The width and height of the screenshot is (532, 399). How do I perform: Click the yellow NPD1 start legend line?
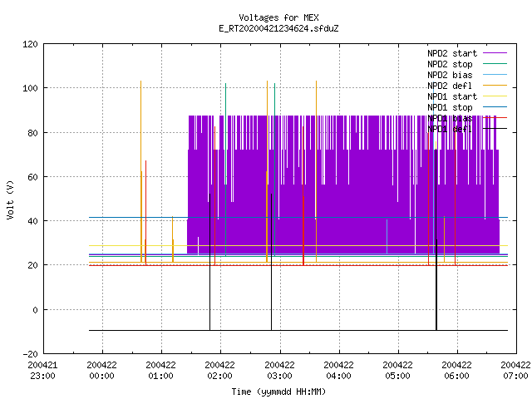(495, 96)
